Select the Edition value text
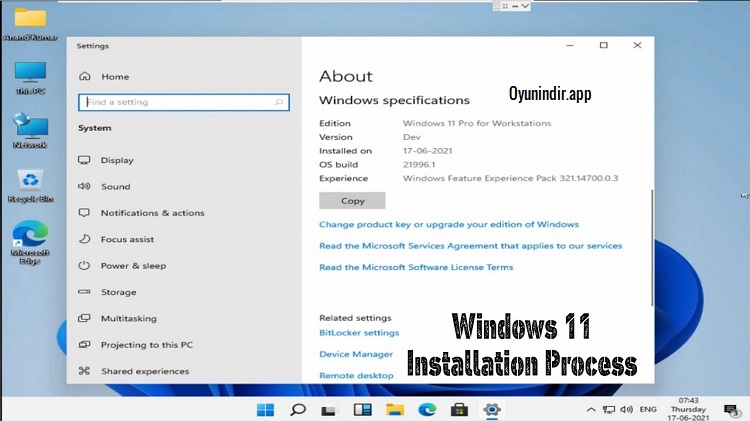 coord(477,123)
